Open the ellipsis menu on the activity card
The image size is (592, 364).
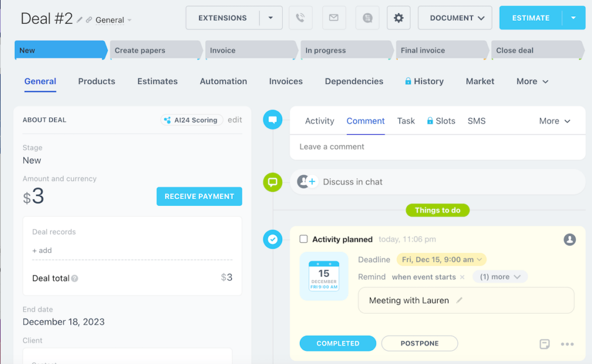(x=567, y=344)
